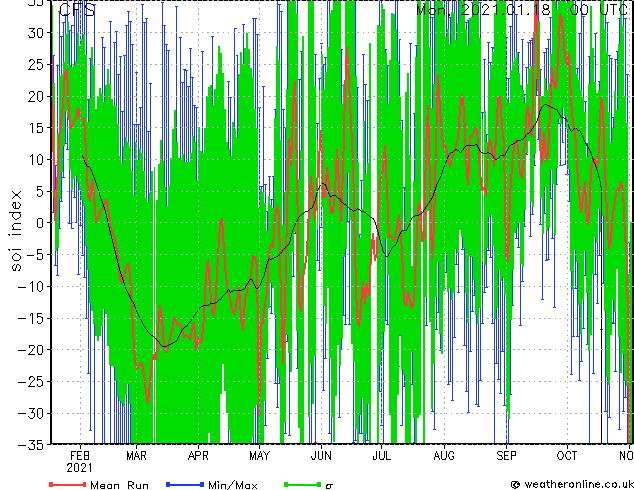Click the APR x-axis label
The image size is (634, 490).
[x=198, y=456]
